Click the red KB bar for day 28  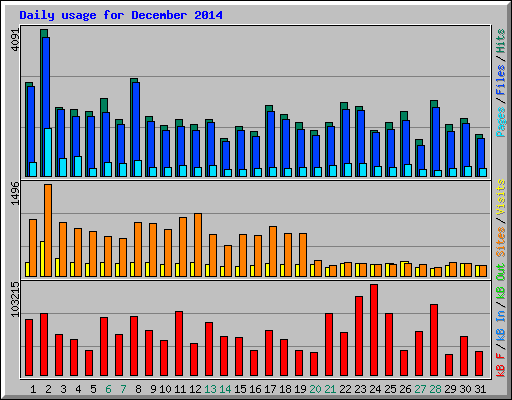434,340
